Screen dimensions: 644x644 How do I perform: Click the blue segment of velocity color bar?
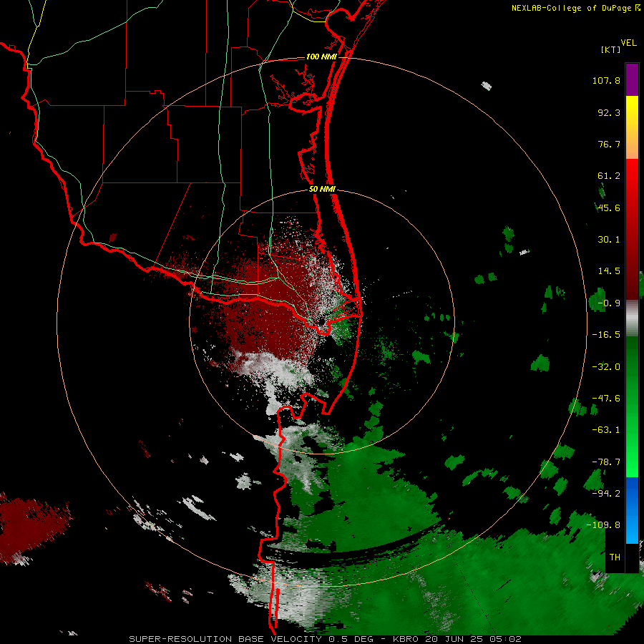[x=632, y=510]
